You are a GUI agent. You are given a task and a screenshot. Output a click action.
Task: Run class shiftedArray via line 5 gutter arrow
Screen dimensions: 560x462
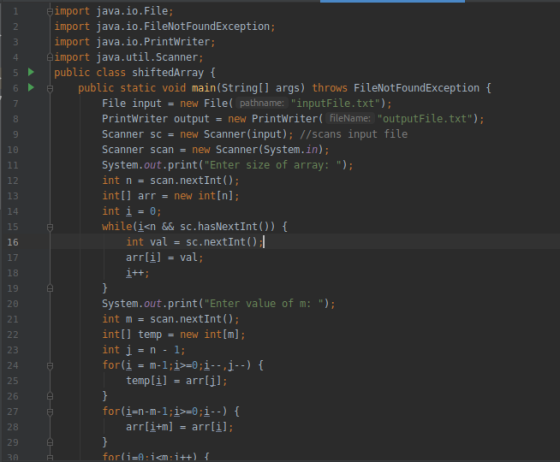pyautogui.click(x=31, y=72)
